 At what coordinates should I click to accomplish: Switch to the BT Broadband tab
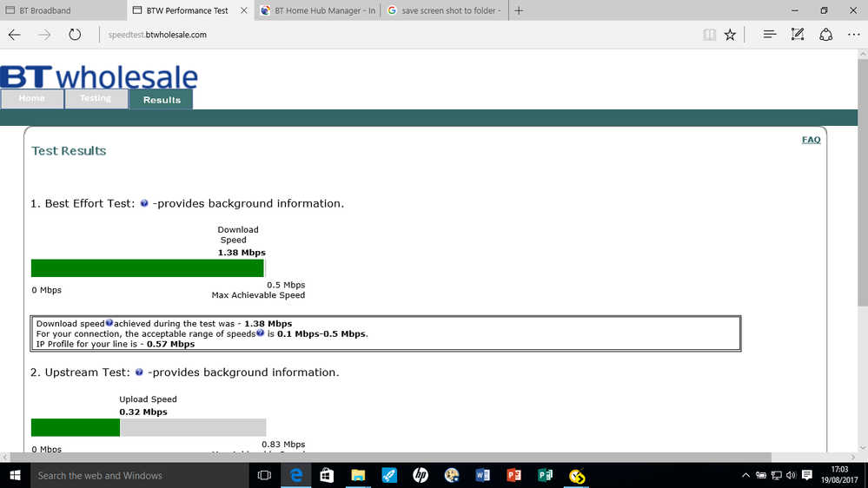click(x=63, y=10)
